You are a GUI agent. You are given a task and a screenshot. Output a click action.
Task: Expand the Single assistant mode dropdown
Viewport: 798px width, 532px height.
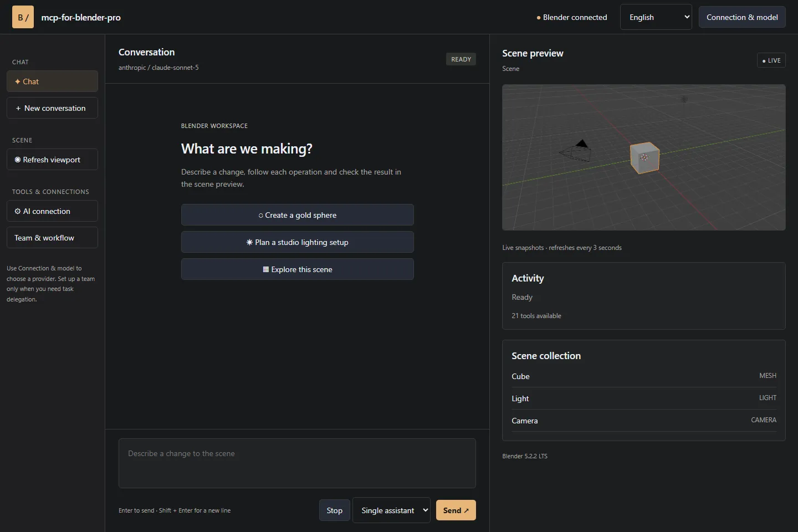(x=391, y=510)
